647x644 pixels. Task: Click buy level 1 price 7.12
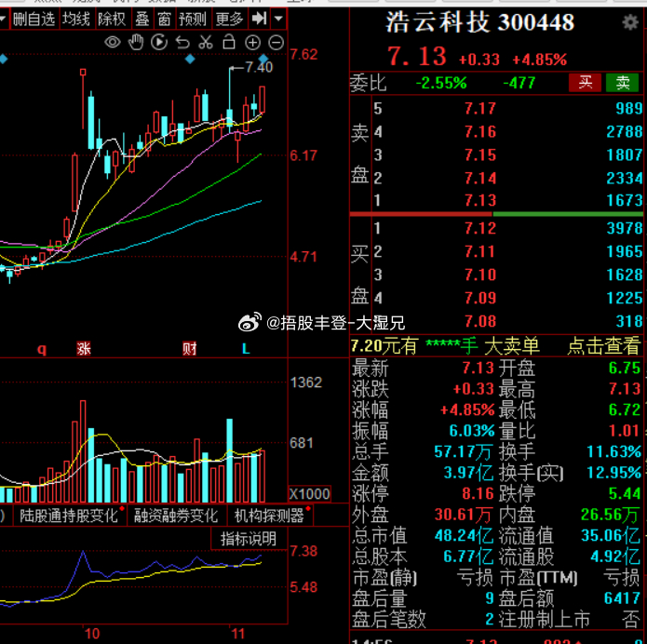(480, 228)
